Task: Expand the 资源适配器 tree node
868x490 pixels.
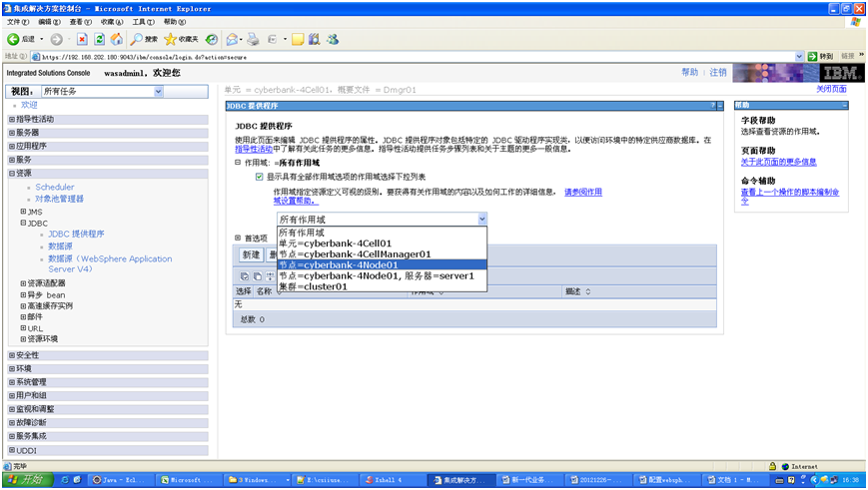Action: (23, 283)
